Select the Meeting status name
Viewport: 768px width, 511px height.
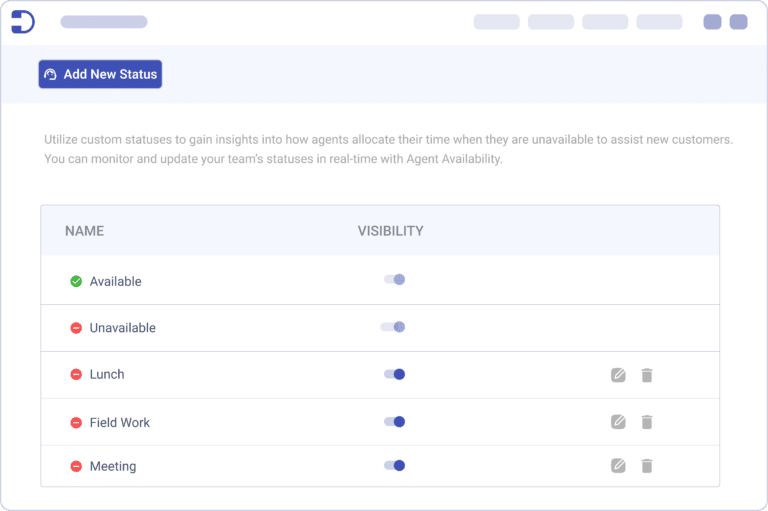(x=113, y=466)
